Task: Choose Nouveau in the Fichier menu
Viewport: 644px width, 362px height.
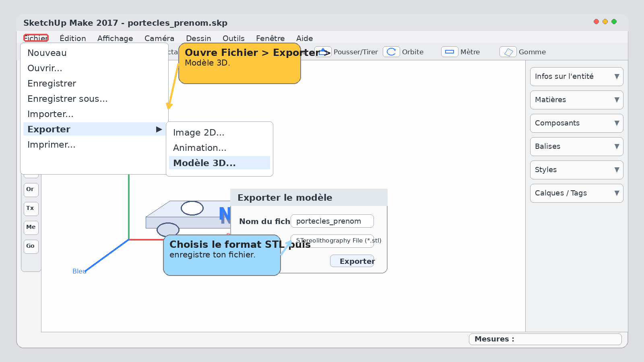Action: 94,53
